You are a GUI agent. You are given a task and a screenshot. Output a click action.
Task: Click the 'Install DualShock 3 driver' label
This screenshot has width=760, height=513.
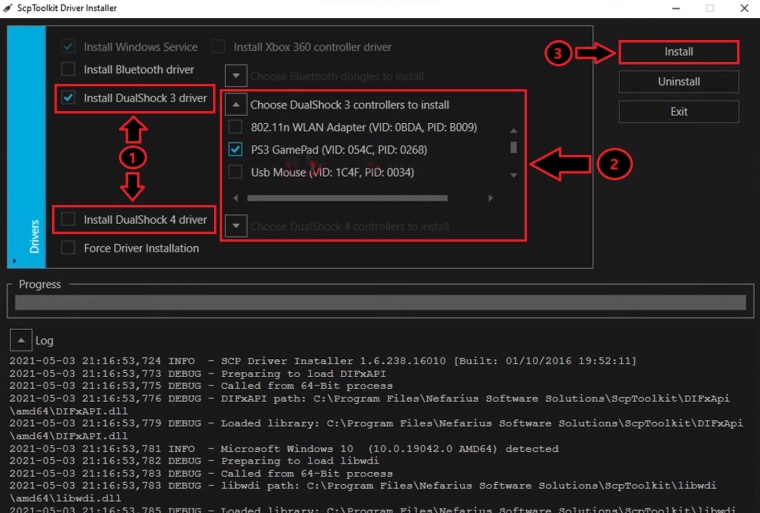coord(145,98)
